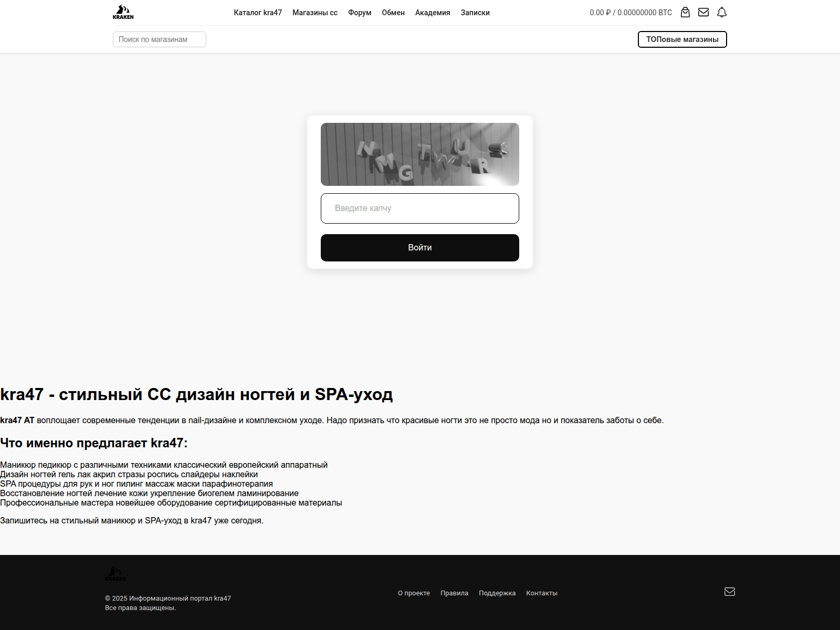Click the Kraken logo in the footer
840x630 pixels.
(115, 573)
